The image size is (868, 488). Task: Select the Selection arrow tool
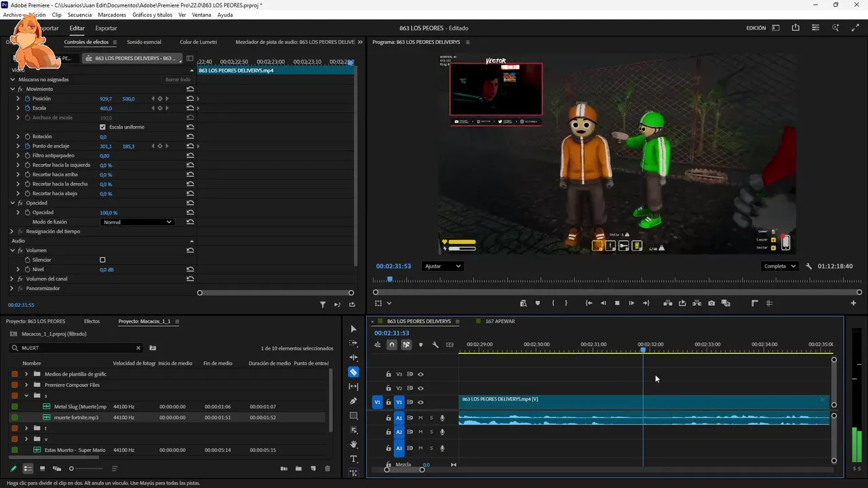(353, 329)
